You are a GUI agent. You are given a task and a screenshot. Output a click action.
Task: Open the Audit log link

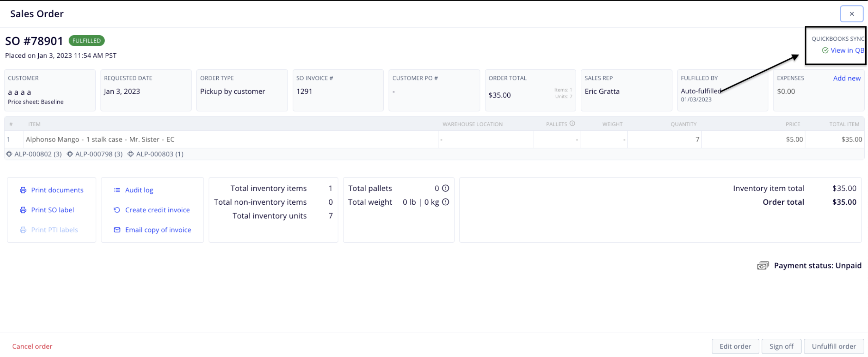point(139,190)
